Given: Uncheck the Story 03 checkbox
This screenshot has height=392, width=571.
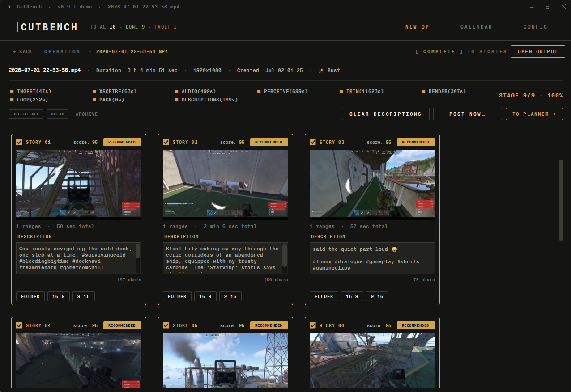Looking at the screenshot, I should pos(313,142).
